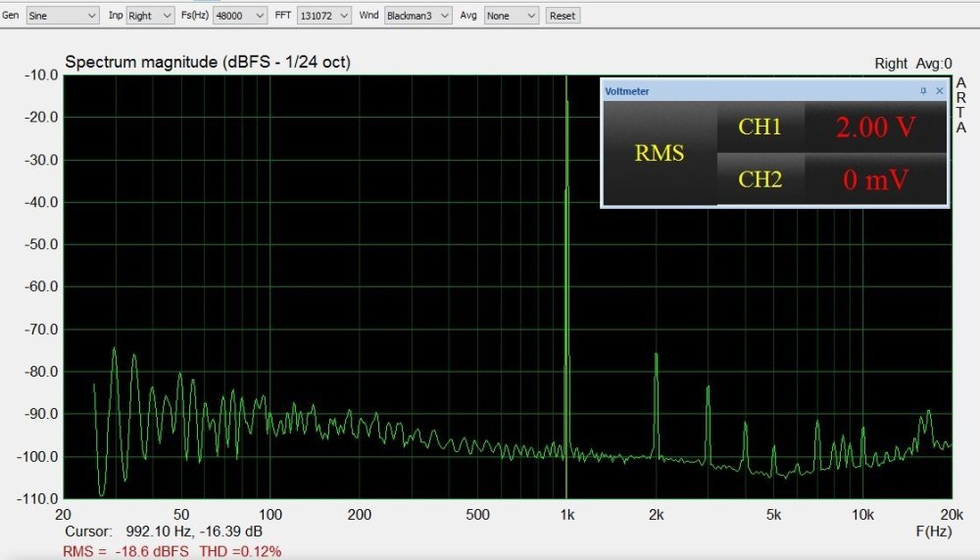980x560 pixels.
Task: Click the RMS mode label in Voltmeter
Action: (x=660, y=153)
